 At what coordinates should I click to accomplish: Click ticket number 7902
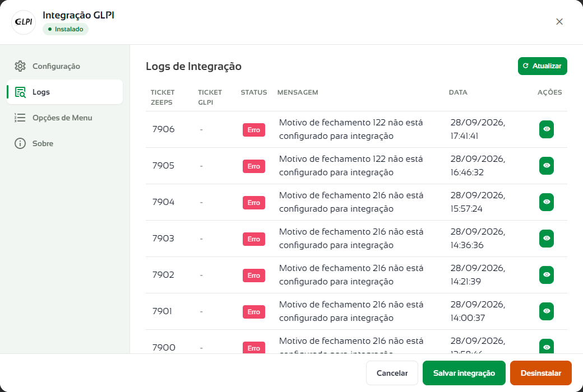[163, 275]
